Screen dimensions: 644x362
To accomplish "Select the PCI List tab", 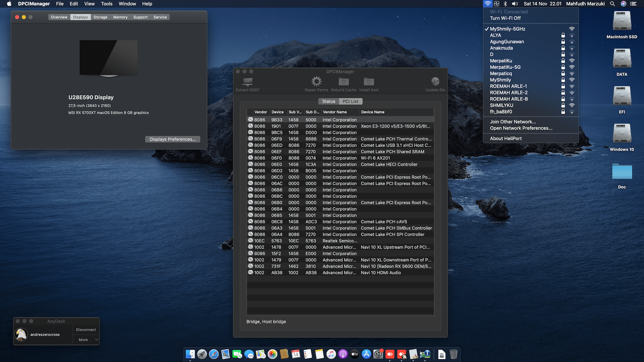I will click(x=351, y=101).
